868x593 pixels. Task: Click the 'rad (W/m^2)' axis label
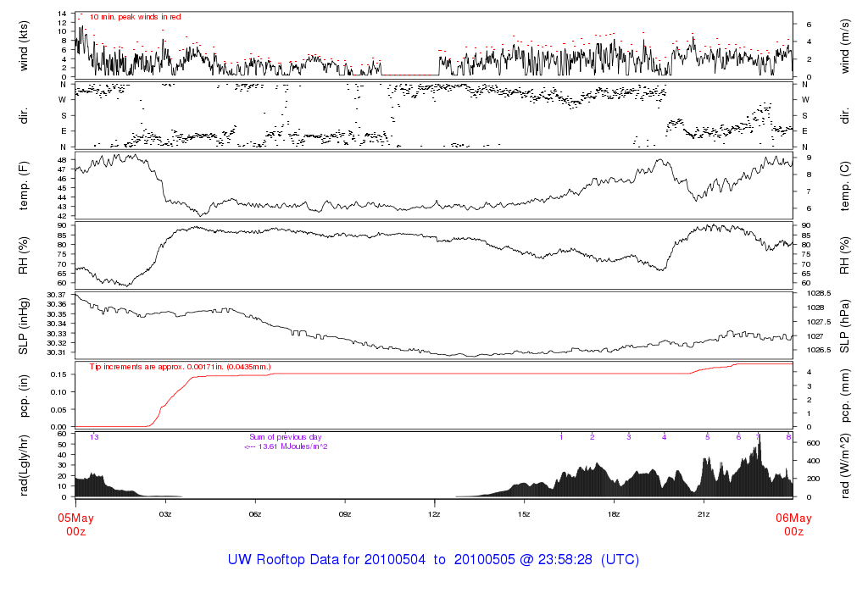844,465
